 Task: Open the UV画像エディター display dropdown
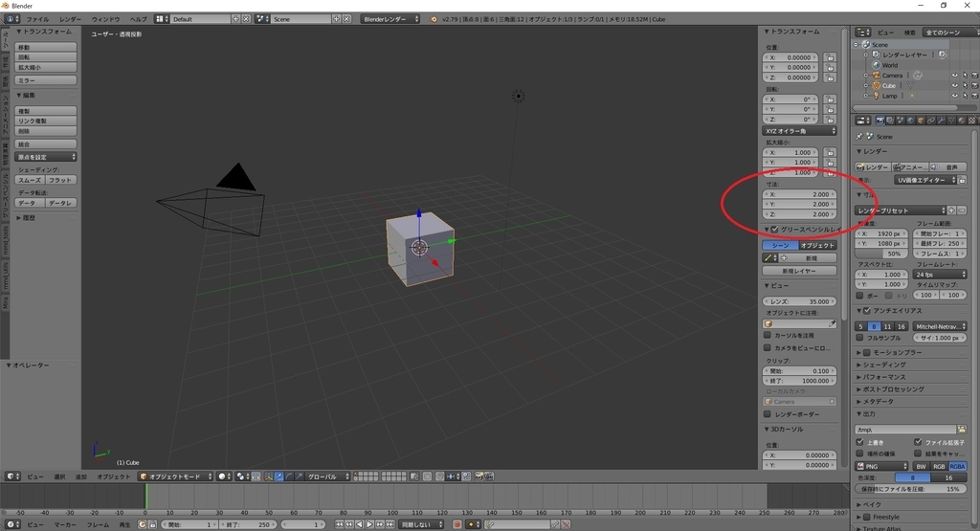coord(926,180)
